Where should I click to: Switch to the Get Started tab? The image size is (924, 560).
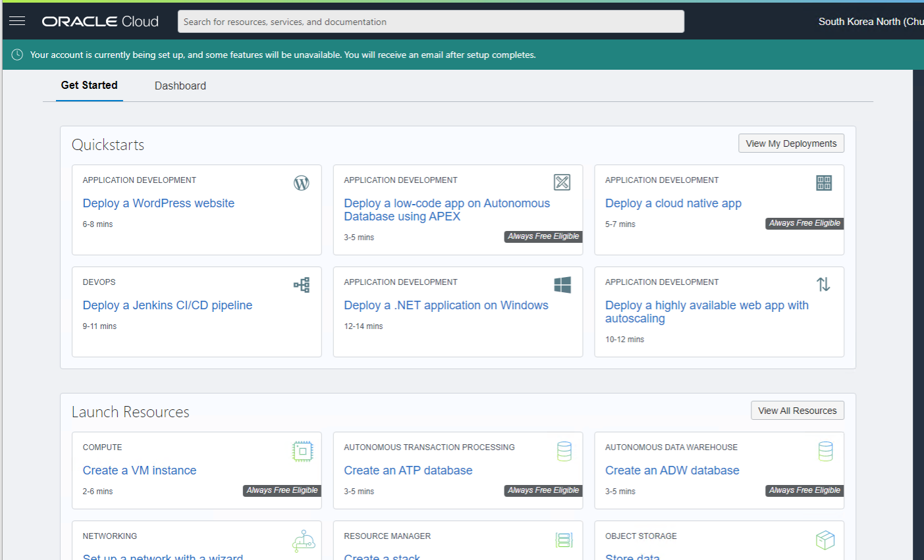90,86
